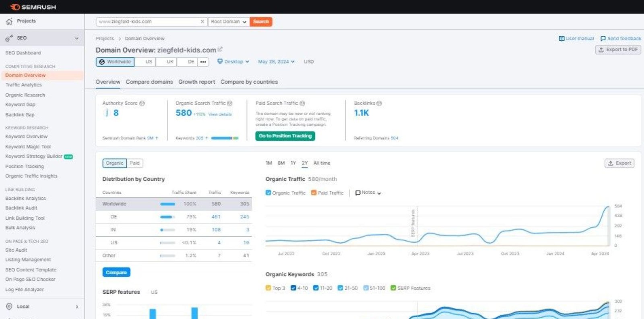The height and width of the screenshot is (319, 644).
Task: Select UK database tab
Action: [x=166, y=62]
